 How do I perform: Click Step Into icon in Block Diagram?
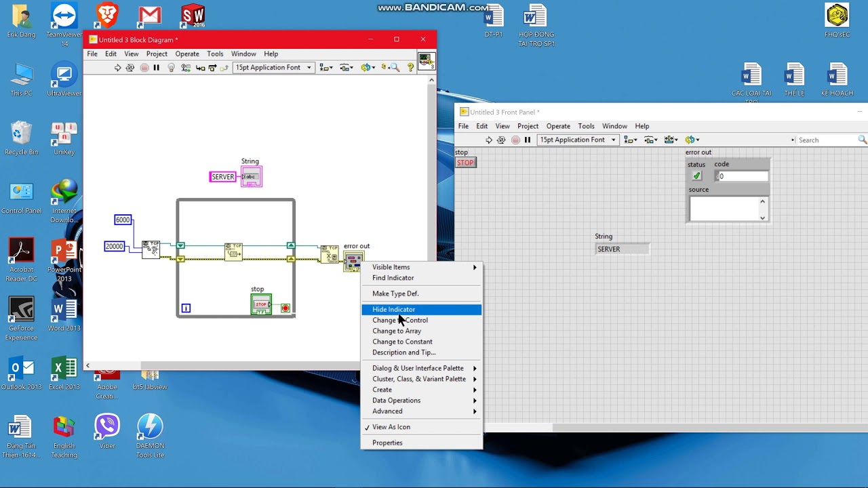tap(200, 68)
